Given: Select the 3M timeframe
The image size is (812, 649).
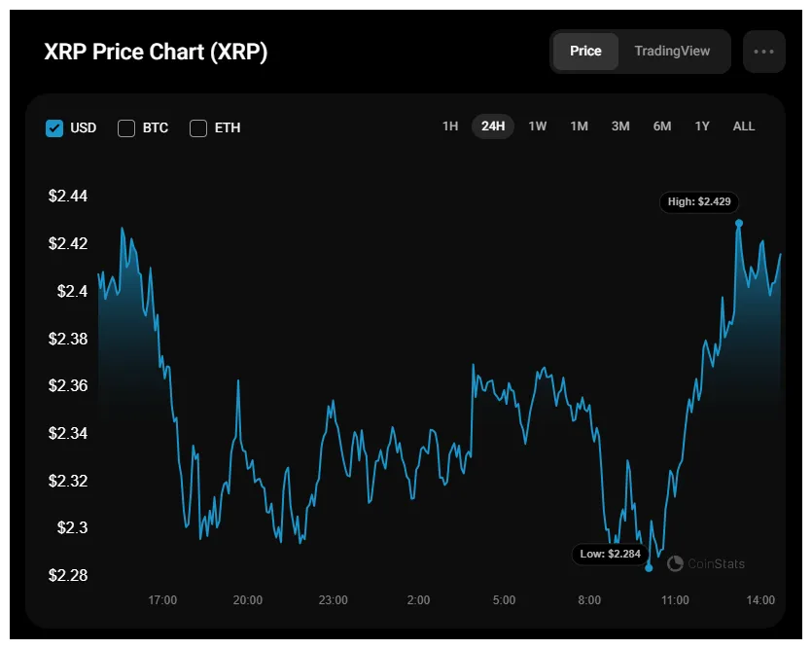Looking at the screenshot, I should pos(619,126).
